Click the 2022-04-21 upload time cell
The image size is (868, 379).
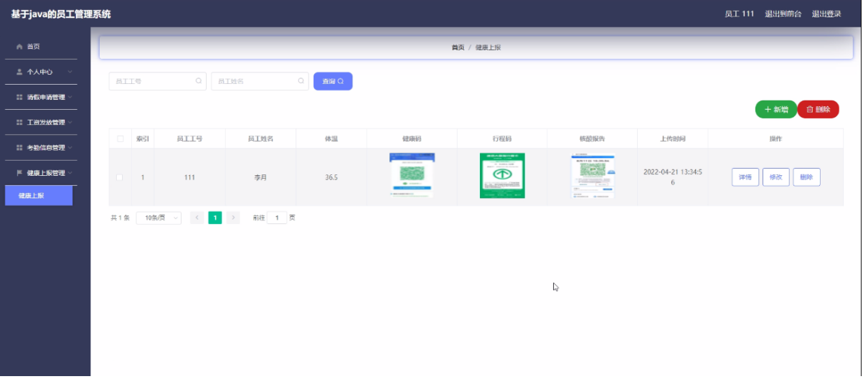(673, 177)
